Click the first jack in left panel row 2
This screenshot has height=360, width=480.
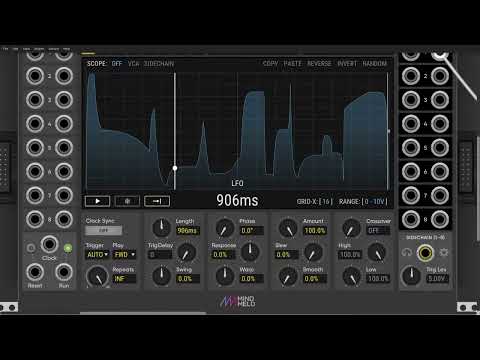pyautogui.click(x=35, y=76)
